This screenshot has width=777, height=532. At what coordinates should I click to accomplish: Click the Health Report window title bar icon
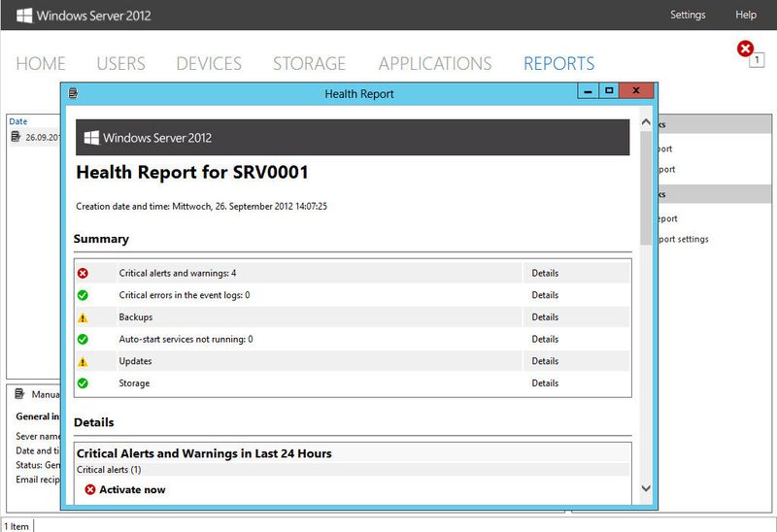pos(74,93)
